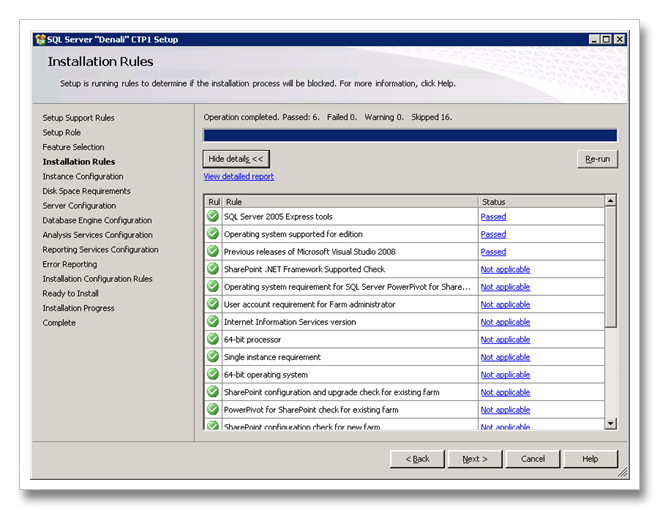Image resolution: width=660 pixels, height=510 pixels.
Task: Select Instance Configuration step in sidebar
Action: click(83, 177)
